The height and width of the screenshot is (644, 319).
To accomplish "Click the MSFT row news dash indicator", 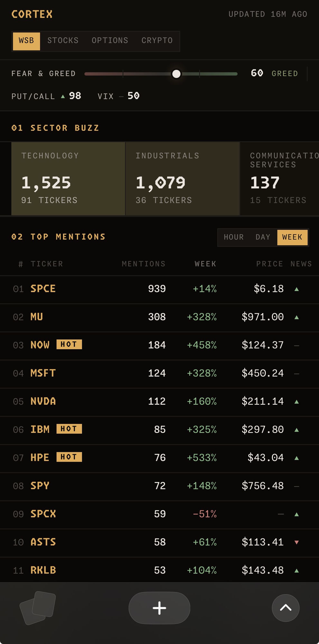I will point(296,374).
